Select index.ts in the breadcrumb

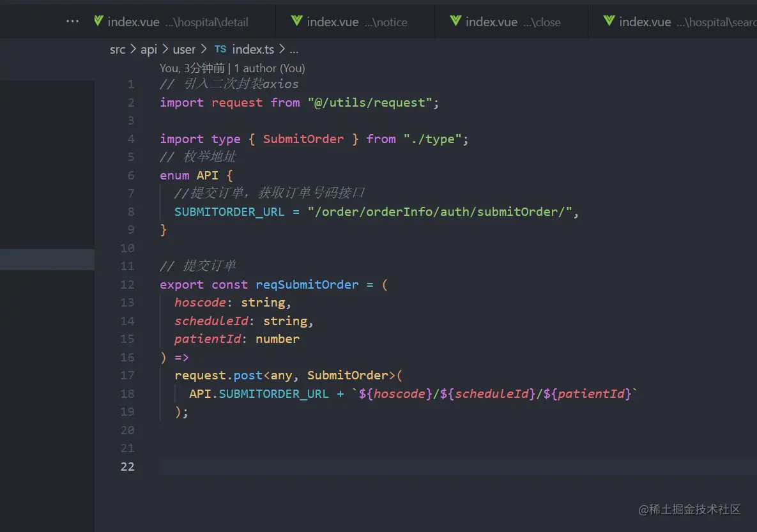point(253,49)
